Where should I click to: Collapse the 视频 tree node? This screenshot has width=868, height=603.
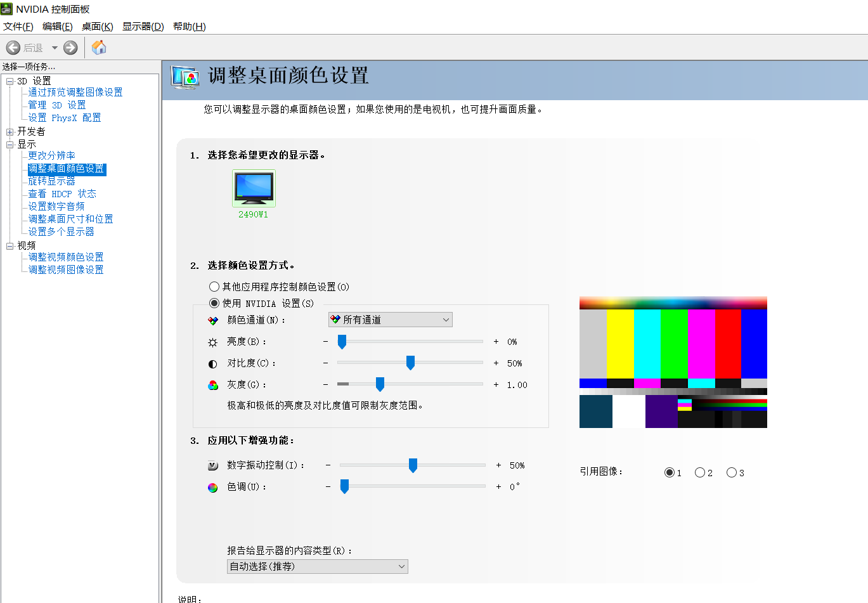10,246
